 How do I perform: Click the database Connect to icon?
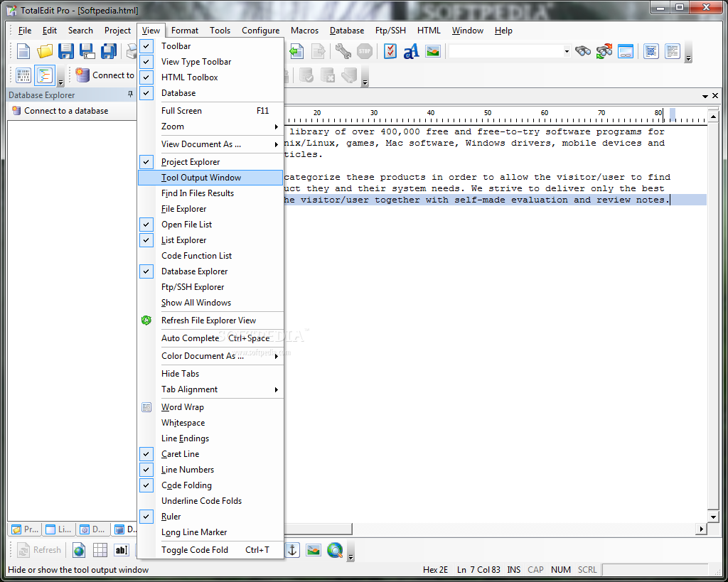105,75
